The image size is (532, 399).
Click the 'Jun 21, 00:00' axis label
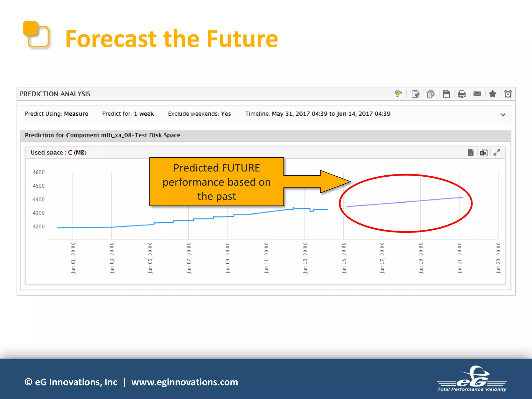(x=460, y=258)
